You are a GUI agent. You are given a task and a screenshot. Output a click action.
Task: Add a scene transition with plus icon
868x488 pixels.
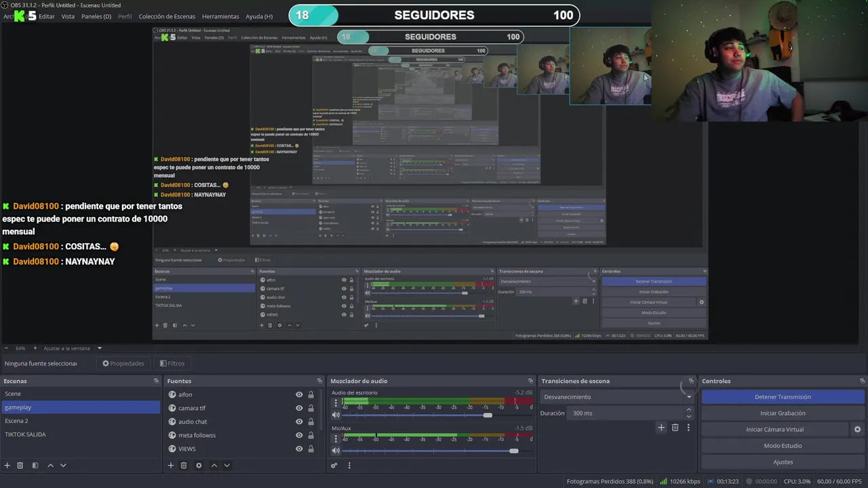(x=661, y=428)
